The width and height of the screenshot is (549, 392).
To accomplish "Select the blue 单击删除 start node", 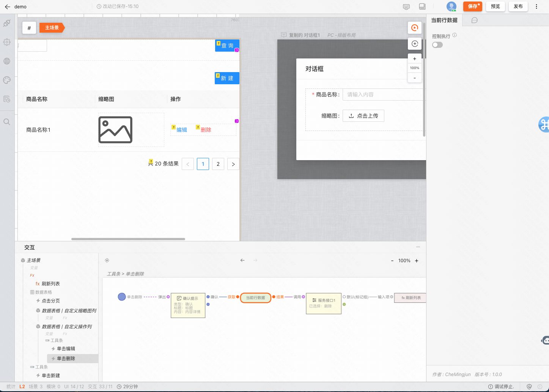I will click(x=122, y=297).
